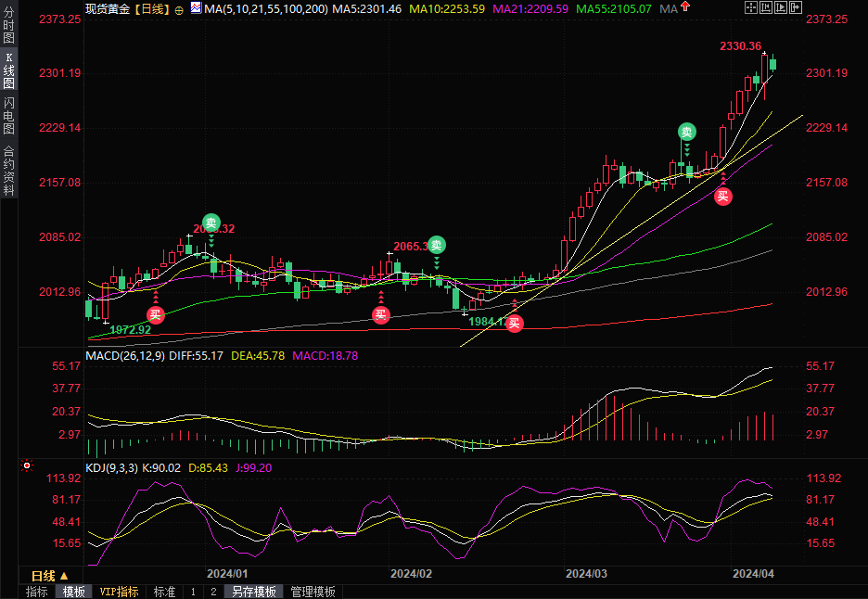Switch to 标准 standard mode
Image resolution: width=868 pixels, height=599 pixels.
coord(164,592)
